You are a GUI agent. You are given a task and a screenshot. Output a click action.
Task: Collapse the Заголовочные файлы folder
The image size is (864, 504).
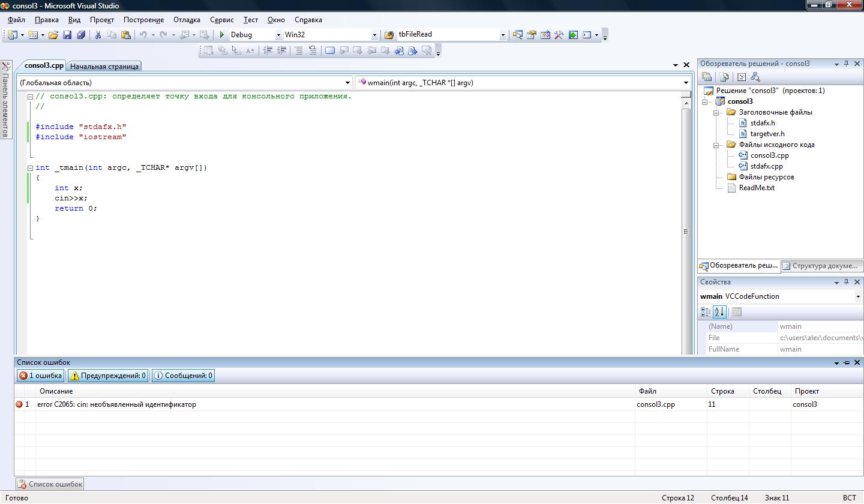click(716, 112)
